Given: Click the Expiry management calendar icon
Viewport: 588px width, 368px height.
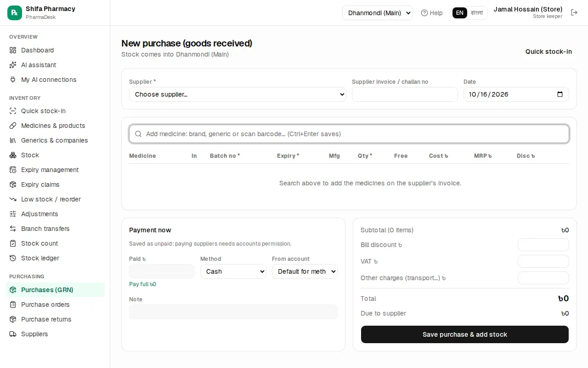Looking at the screenshot, I should [x=13, y=170].
